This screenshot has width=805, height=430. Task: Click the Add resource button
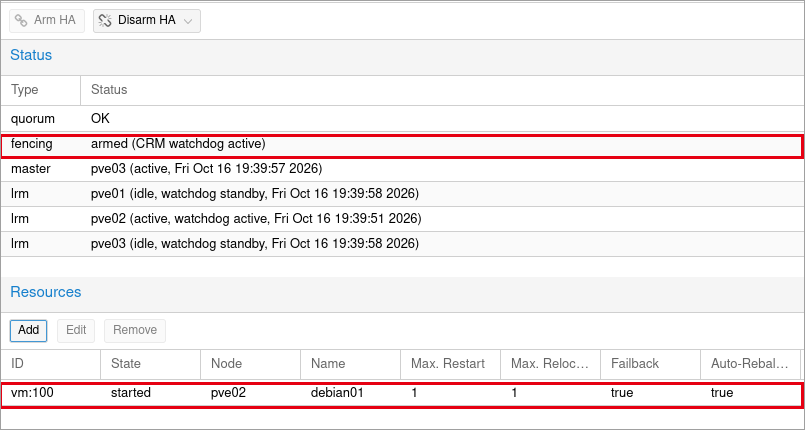pyautogui.click(x=29, y=330)
